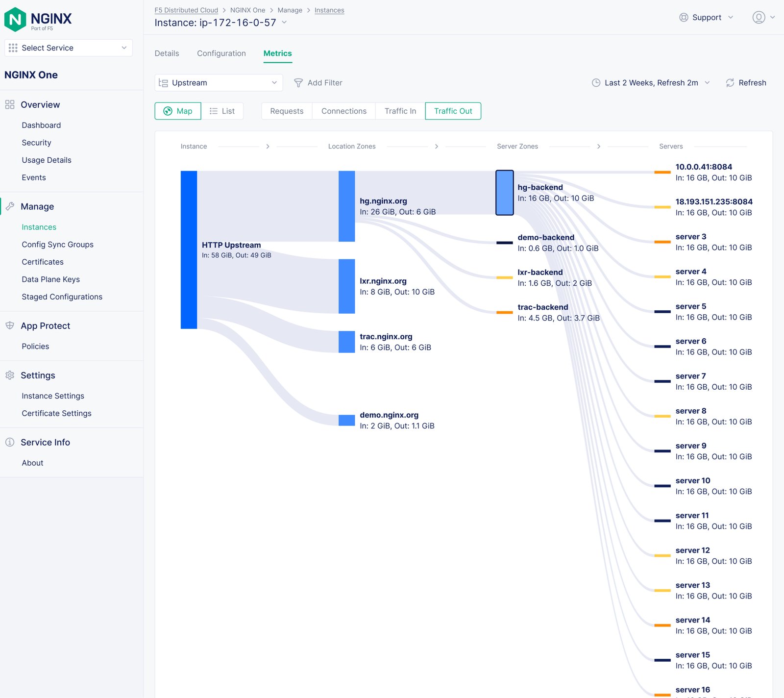The image size is (784, 698).
Task: Click the Support lifebuoy icon
Action: coord(684,18)
